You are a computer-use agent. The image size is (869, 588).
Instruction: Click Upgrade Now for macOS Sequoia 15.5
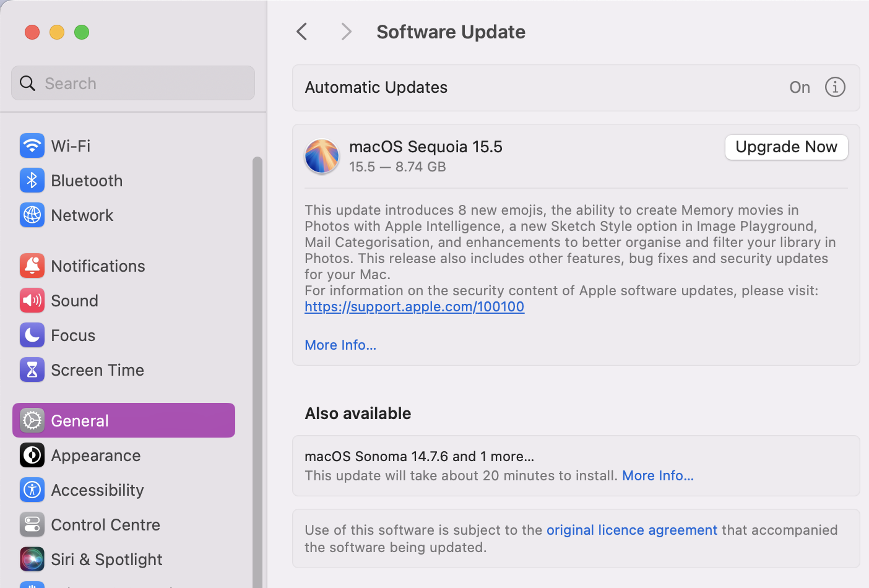(x=786, y=147)
